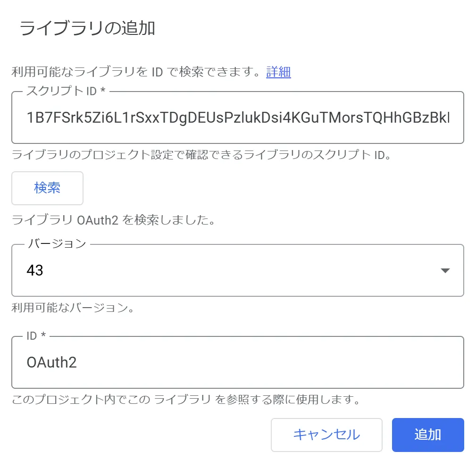This screenshot has height=460, width=476.
Task: Confirm adding the library with 追加
Action: [x=427, y=435]
